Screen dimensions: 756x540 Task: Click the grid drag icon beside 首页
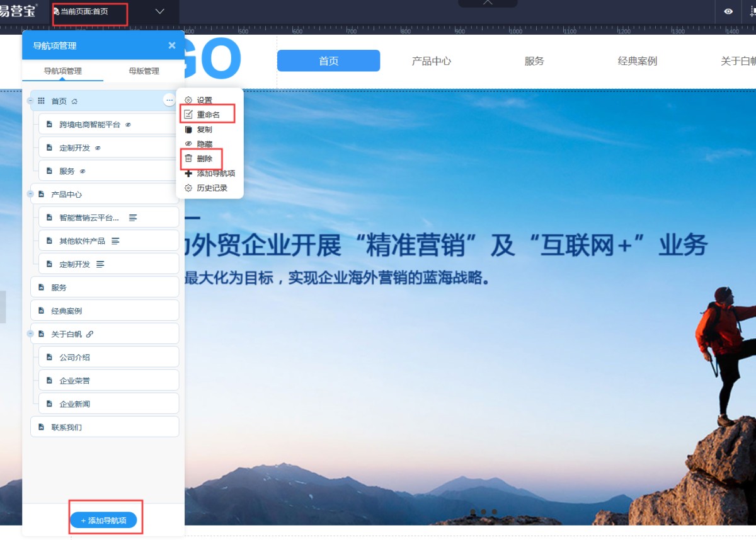point(41,101)
